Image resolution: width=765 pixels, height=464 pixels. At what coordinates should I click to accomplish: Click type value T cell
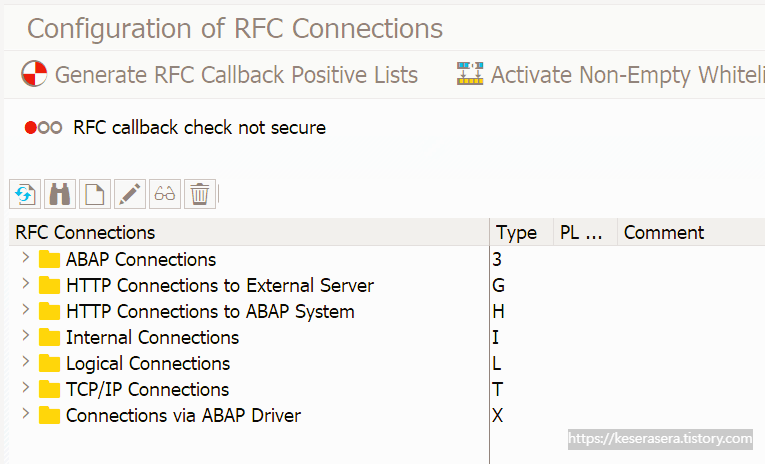point(497,389)
